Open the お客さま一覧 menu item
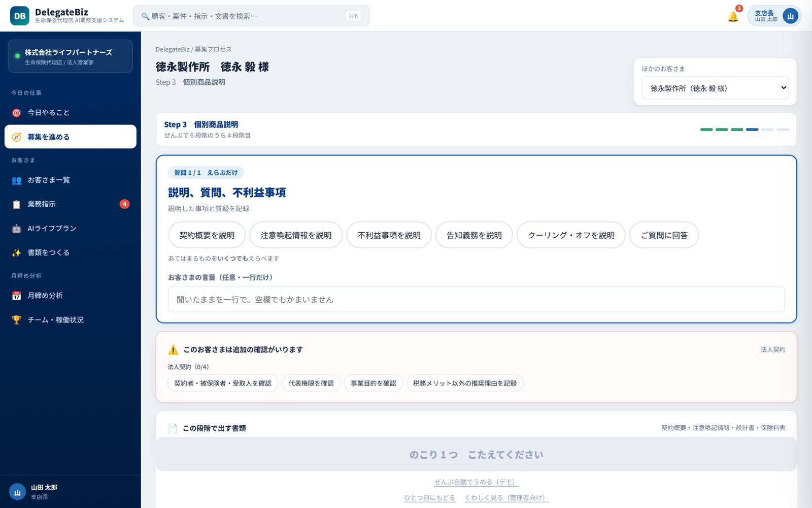Screen dimensions: 812x508 pos(71,180)
